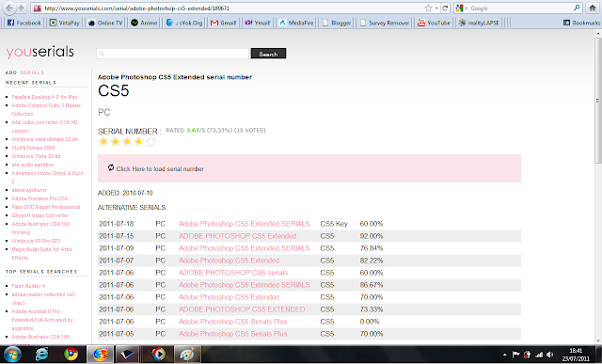The image size is (602, 364).
Task: Open the search engine selector dropdown
Action: click(462, 8)
